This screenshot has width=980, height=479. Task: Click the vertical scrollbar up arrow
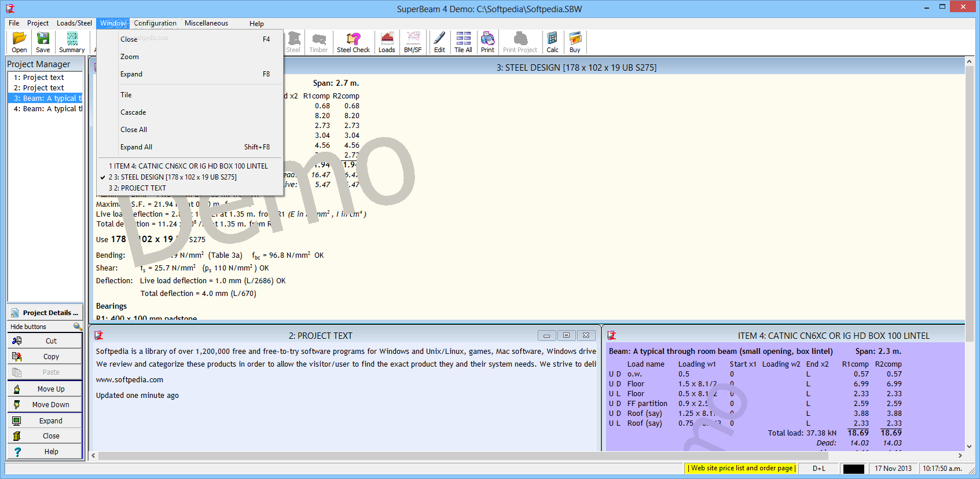coord(970,61)
